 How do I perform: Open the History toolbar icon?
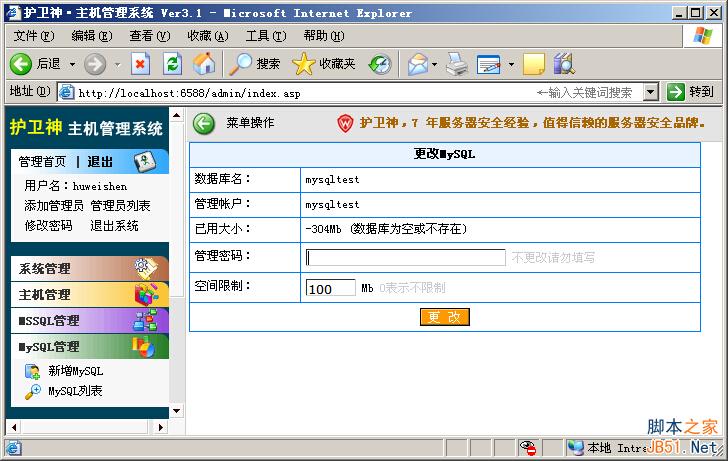coord(380,64)
